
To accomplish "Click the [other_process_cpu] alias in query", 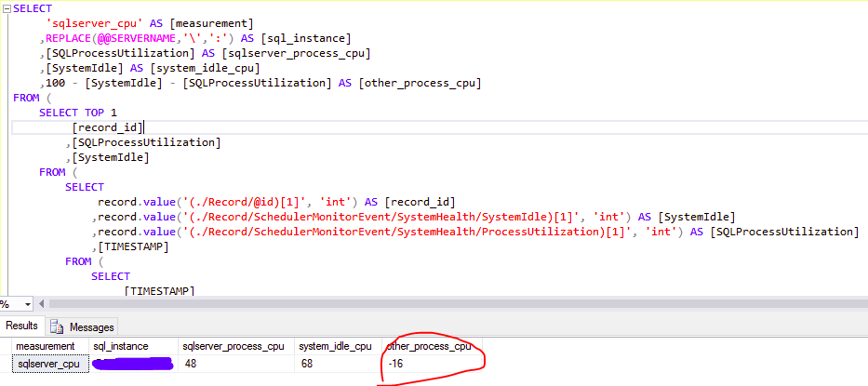I will [x=421, y=83].
